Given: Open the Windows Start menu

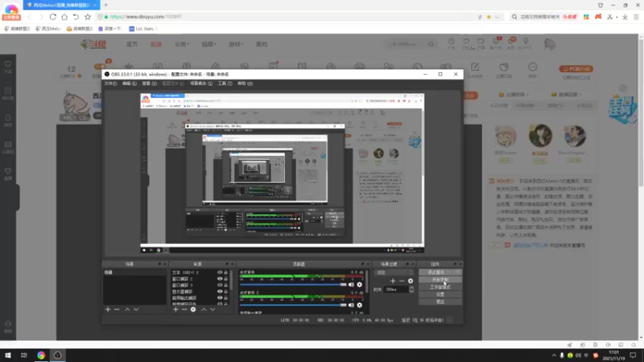Looking at the screenshot, I should [8, 356].
